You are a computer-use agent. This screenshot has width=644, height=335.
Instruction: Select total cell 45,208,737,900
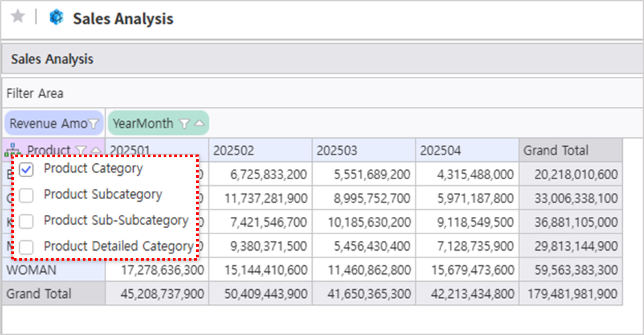tap(157, 293)
